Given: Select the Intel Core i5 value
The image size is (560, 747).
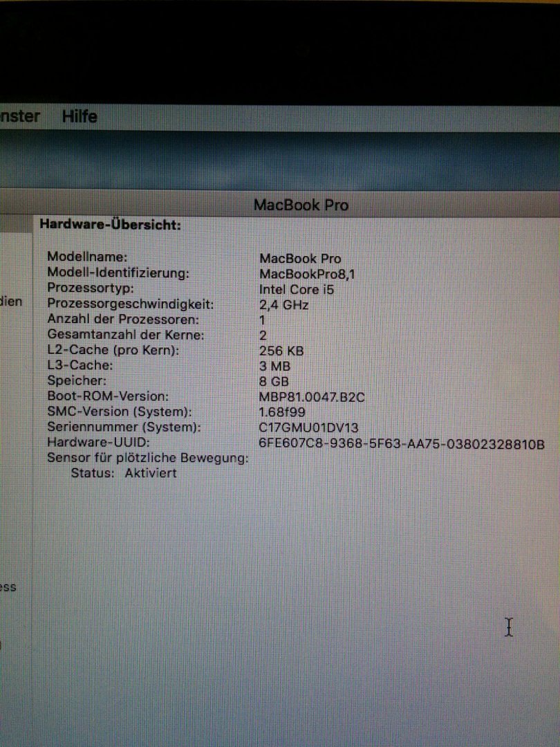Looking at the screenshot, I should pyautogui.click(x=296, y=289).
